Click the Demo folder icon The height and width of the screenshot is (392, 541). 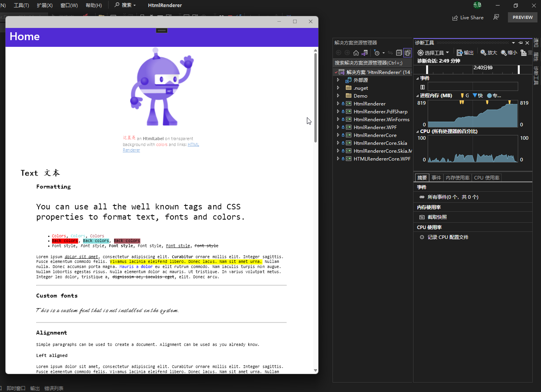(x=349, y=96)
